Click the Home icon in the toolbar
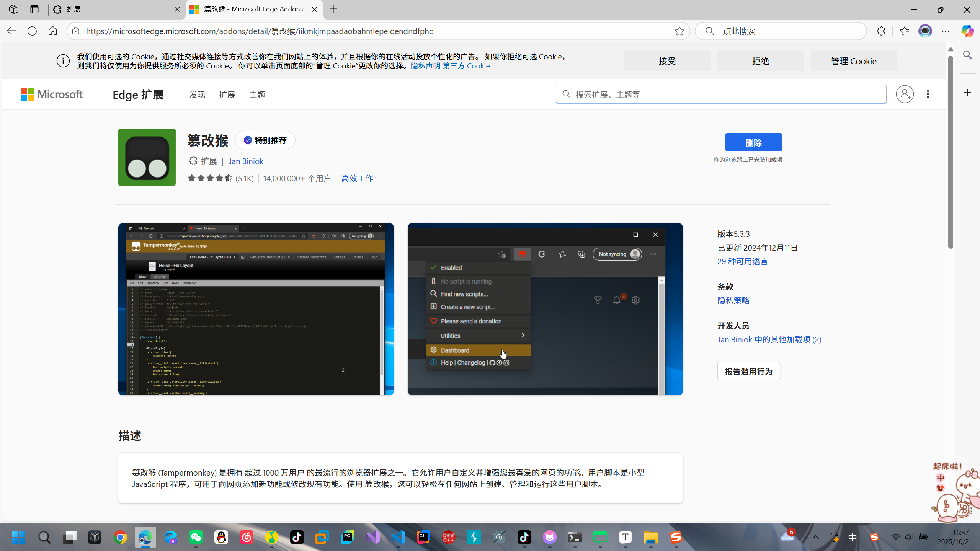Image resolution: width=980 pixels, height=551 pixels. (x=52, y=31)
